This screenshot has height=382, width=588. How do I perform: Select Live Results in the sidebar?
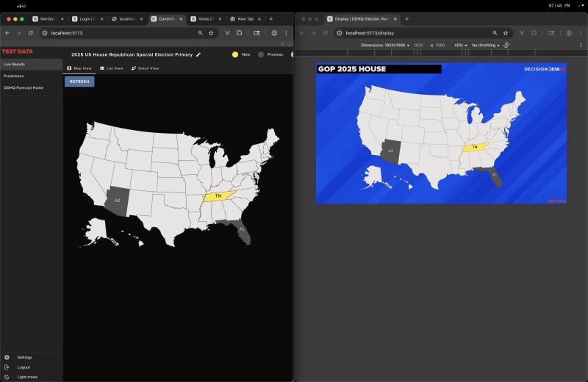[x=32, y=64]
